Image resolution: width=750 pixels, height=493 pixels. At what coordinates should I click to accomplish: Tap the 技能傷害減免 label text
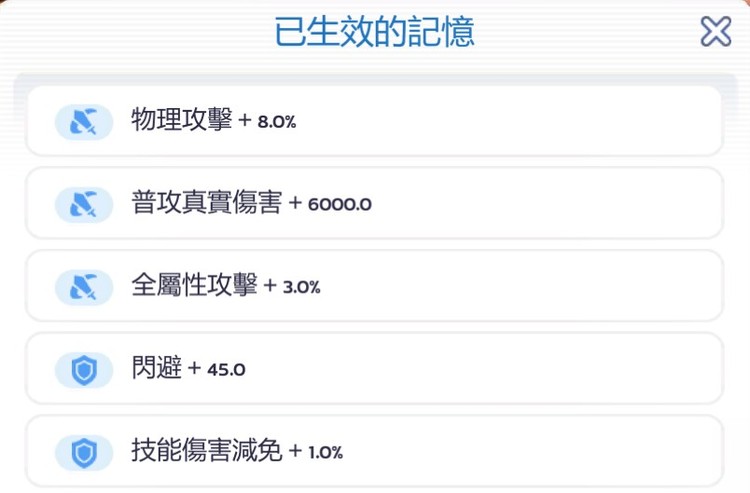pyautogui.click(x=207, y=451)
